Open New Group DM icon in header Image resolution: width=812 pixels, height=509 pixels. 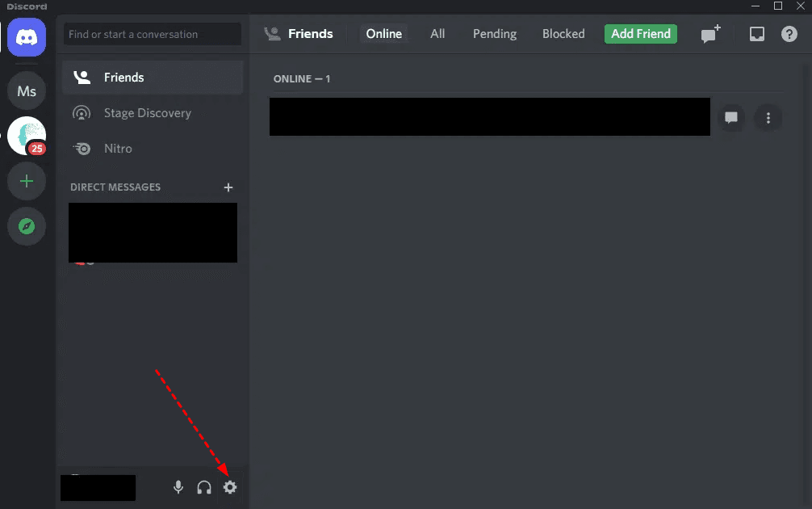[x=710, y=34]
